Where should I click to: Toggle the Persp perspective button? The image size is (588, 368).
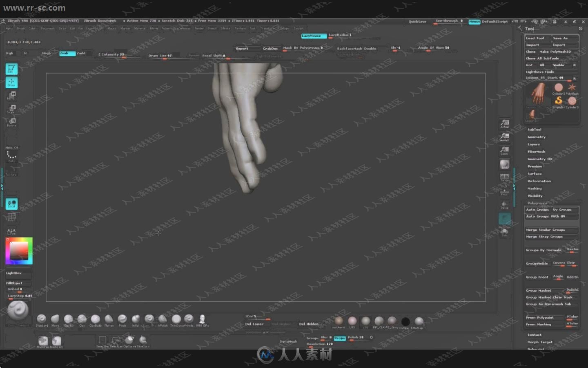[505, 177]
